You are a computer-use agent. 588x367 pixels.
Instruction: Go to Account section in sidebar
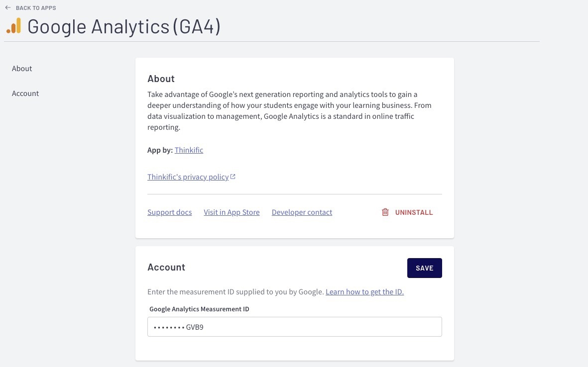(x=25, y=93)
